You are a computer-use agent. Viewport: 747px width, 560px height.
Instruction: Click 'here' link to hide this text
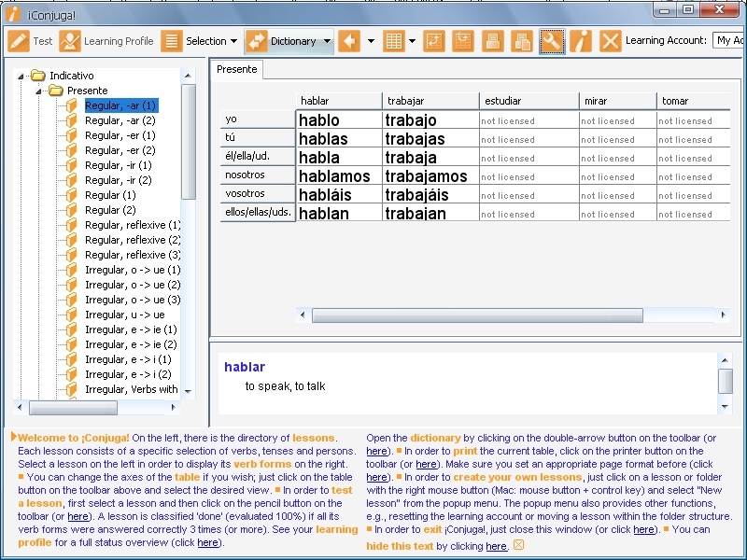[x=496, y=546]
